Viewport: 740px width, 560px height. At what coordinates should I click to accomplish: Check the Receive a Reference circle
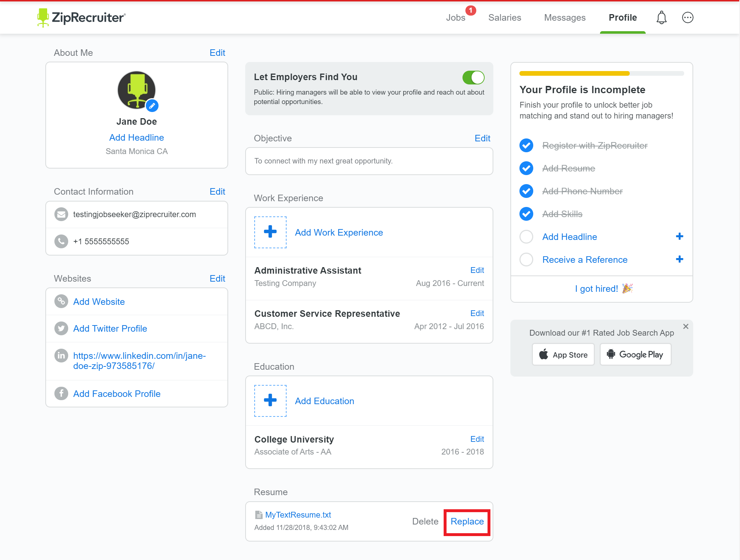(526, 260)
